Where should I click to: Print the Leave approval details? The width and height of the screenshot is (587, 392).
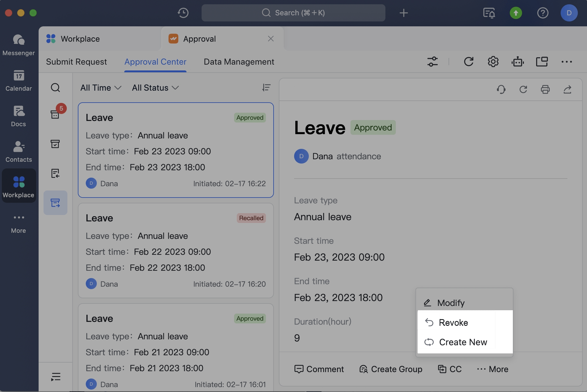pos(546,89)
